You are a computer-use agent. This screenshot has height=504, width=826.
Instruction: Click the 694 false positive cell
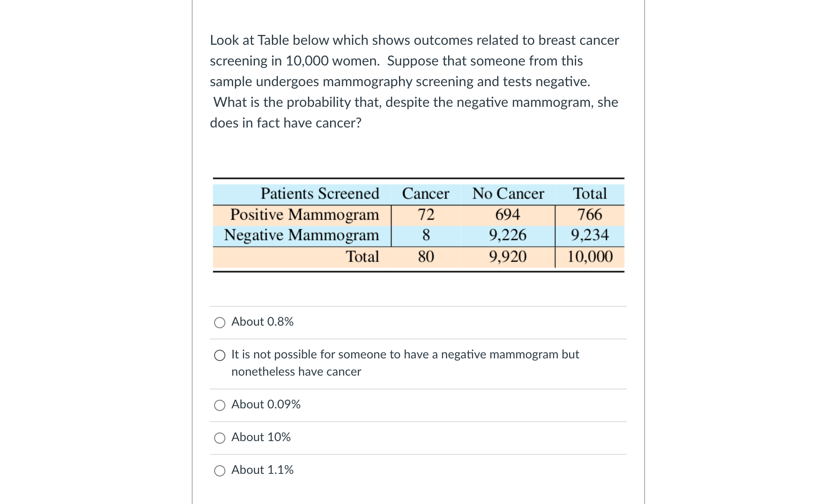pos(508,215)
